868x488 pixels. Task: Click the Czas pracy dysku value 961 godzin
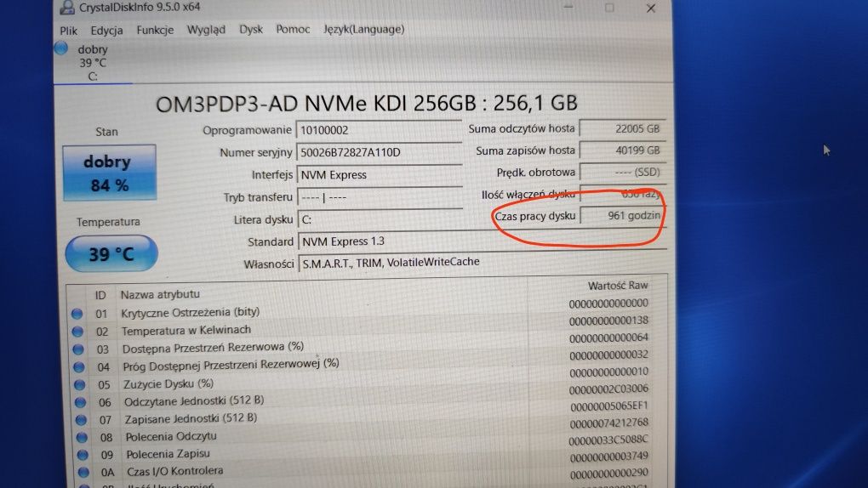(622, 216)
